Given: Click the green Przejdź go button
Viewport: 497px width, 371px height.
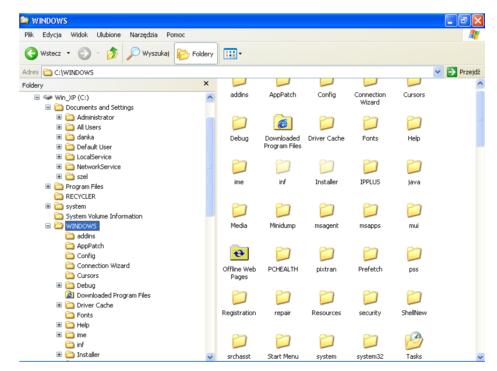Looking at the screenshot, I should point(463,72).
